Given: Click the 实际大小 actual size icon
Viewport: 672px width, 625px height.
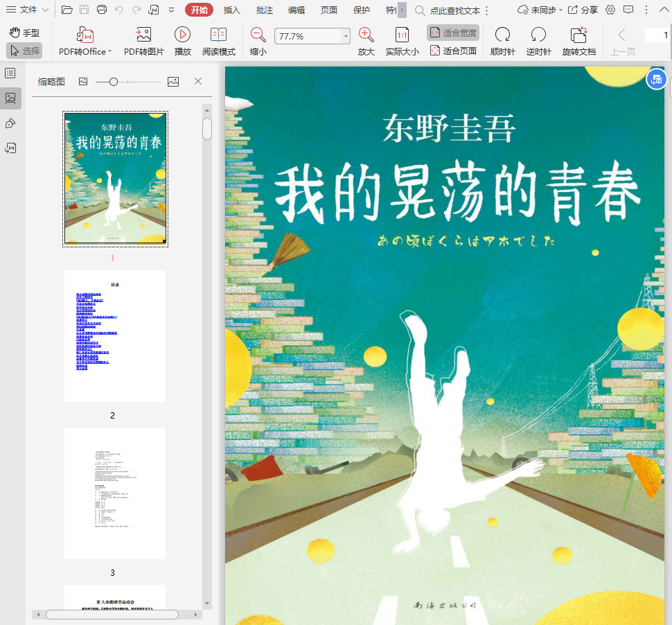Looking at the screenshot, I should (x=402, y=35).
